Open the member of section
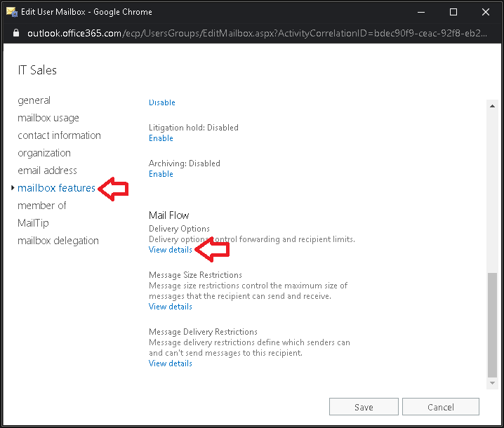 click(42, 206)
